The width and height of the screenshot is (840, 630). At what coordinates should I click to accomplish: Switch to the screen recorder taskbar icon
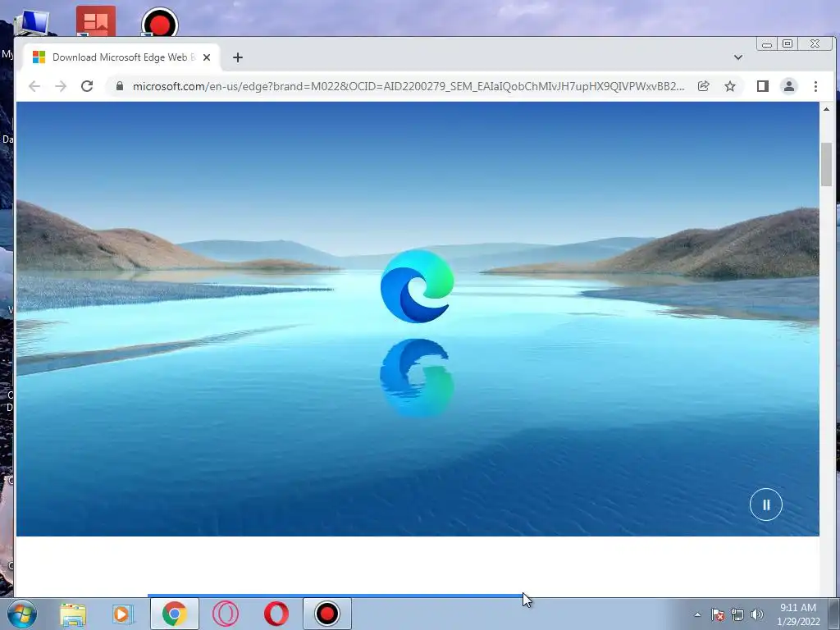326,614
